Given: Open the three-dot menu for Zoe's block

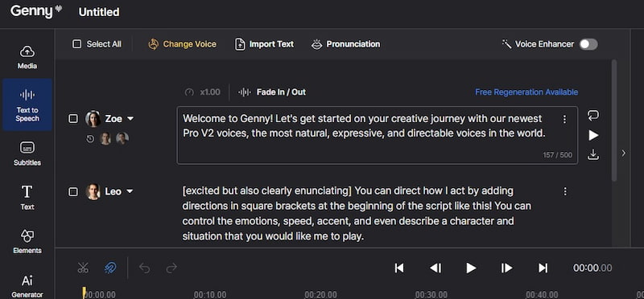Looking at the screenshot, I should tap(564, 119).
